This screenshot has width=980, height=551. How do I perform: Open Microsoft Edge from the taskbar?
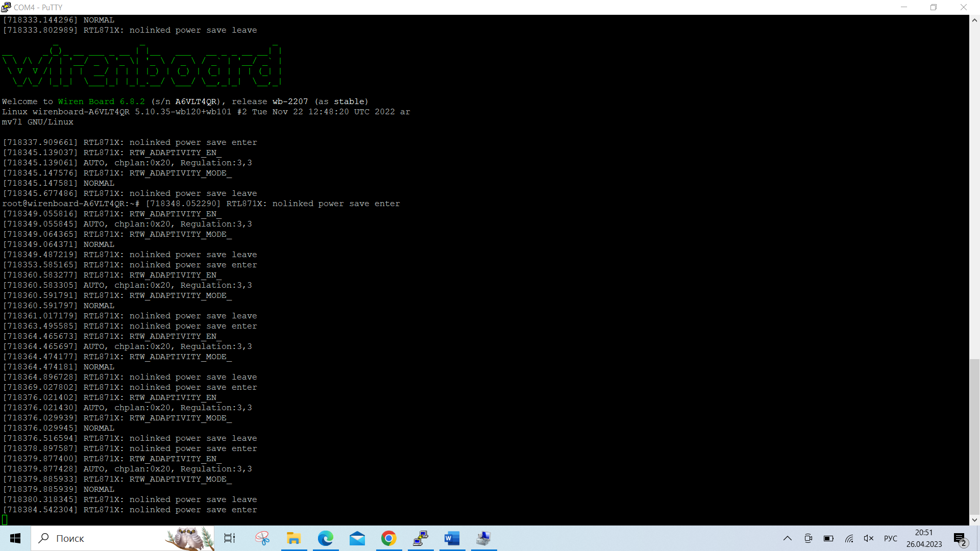[326, 538]
